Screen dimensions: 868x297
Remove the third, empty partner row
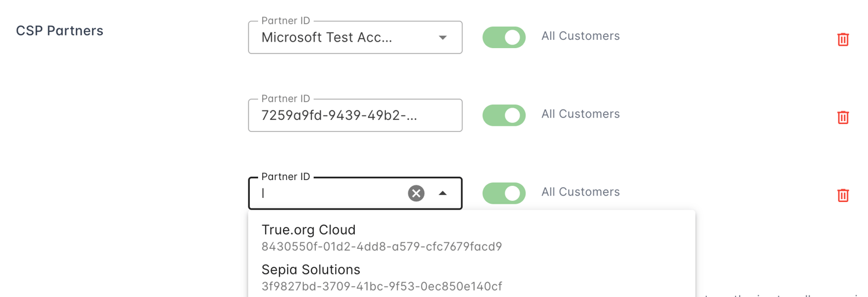[x=842, y=195]
